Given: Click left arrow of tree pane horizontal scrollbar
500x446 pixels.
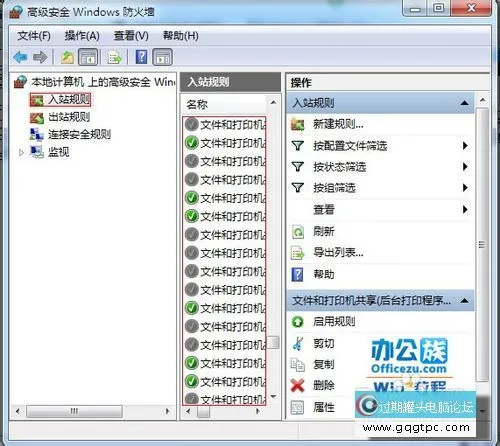Looking at the screenshot, I should [x=18, y=411].
